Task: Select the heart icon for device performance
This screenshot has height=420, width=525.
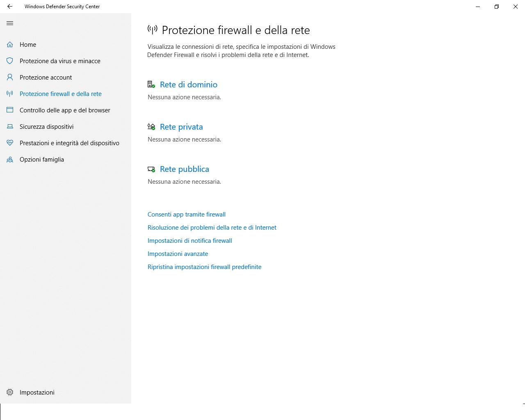Action: click(x=10, y=143)
